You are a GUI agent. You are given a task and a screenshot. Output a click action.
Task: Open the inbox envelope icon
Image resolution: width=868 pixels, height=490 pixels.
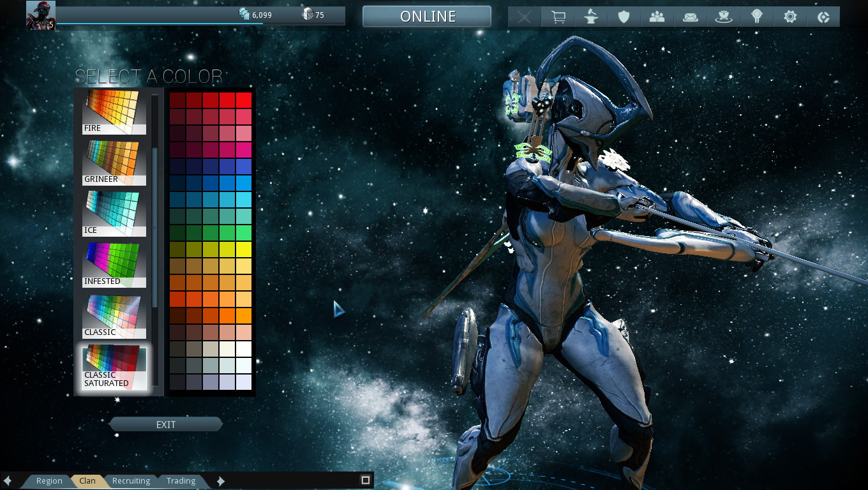click(691, 17)
